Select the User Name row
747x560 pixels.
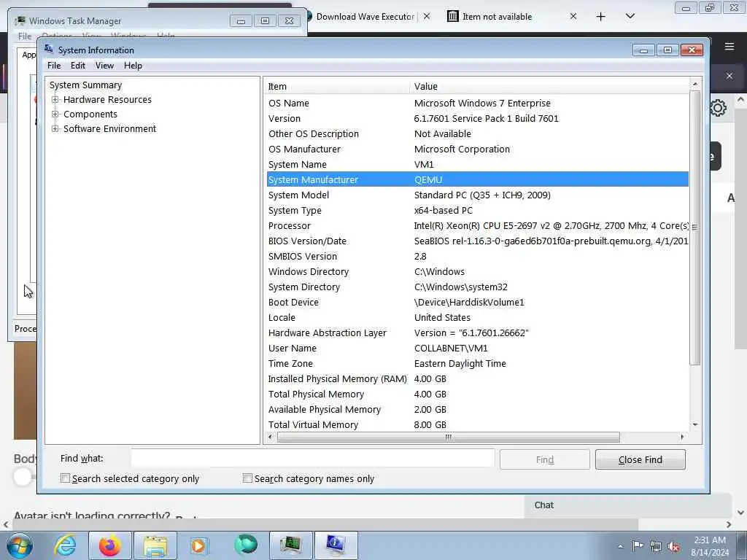(x=478, y=348)
